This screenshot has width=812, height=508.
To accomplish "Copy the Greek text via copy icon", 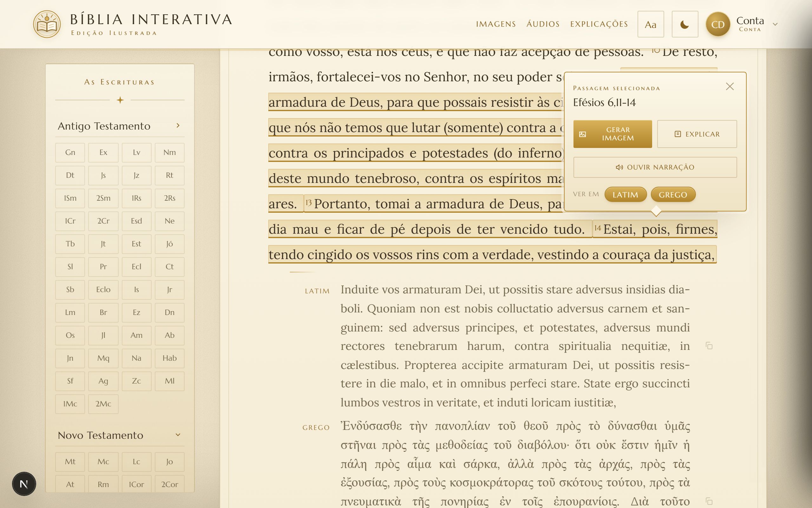I will click(709, 501).
